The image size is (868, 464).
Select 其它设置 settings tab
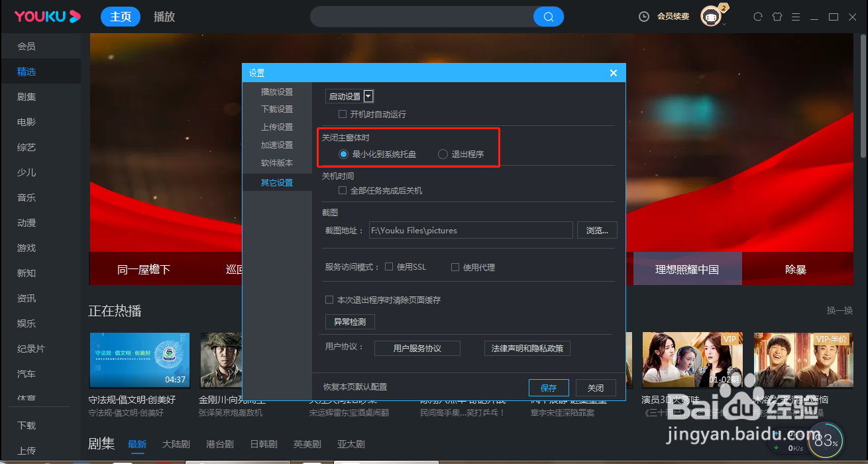coord(277,182)
